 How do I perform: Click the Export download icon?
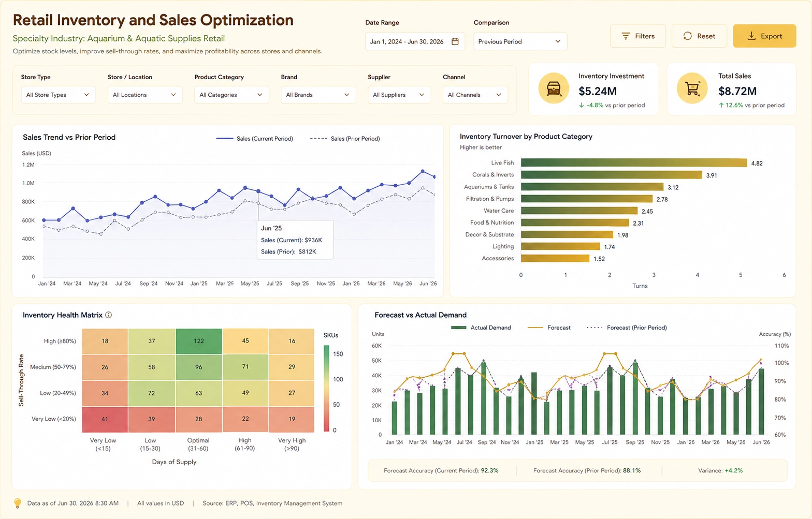(751, 36)
